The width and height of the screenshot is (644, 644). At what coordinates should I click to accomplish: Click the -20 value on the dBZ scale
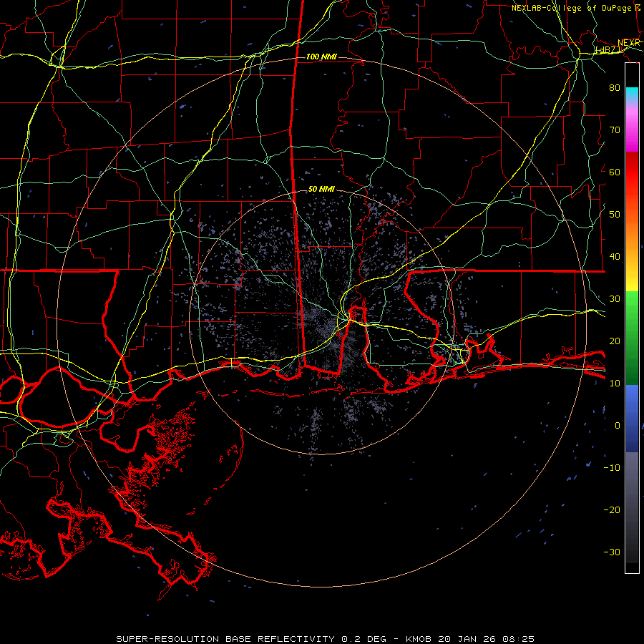click(612, 509)
